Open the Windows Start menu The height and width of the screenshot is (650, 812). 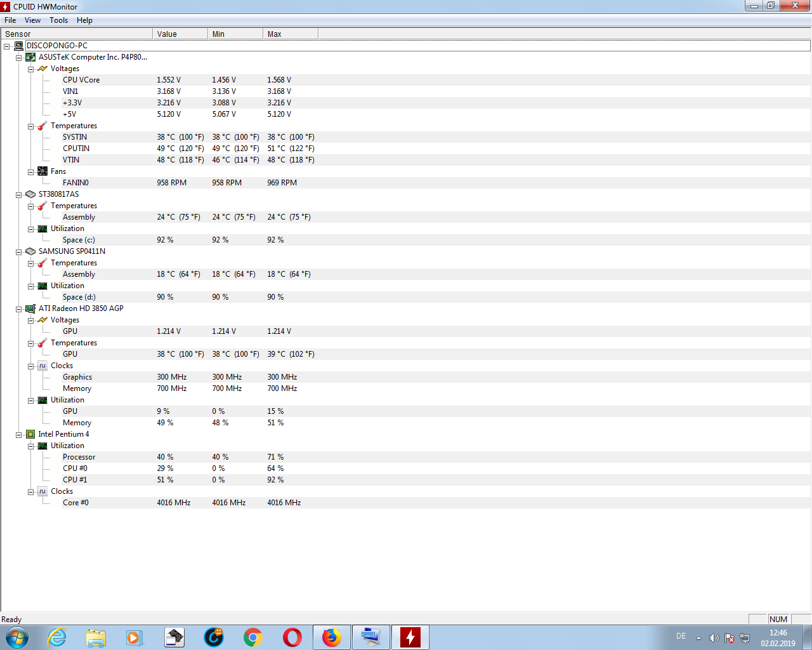click(17, 637)
